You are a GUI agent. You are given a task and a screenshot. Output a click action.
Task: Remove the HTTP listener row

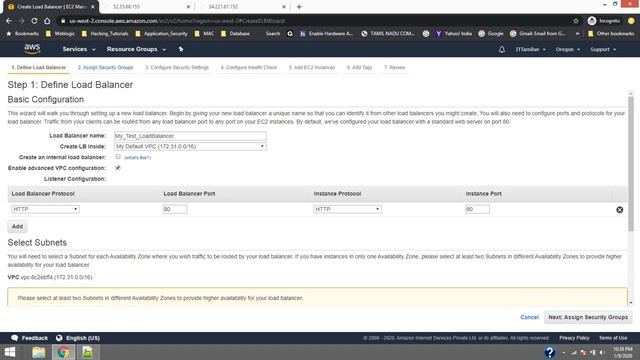click(619, 210)
